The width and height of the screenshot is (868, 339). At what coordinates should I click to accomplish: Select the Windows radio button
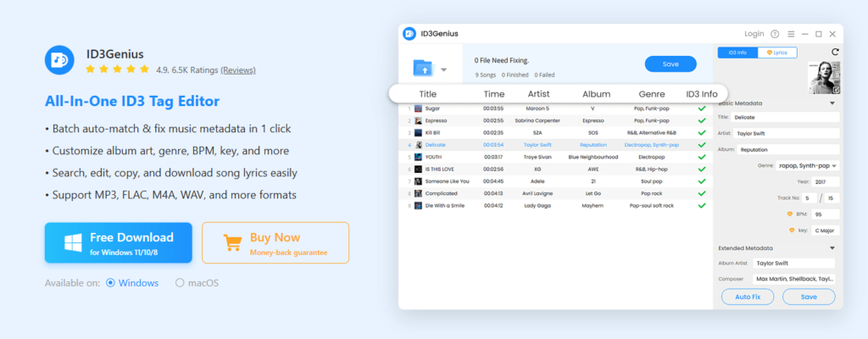pyautogui.click(x=110, y=283)
